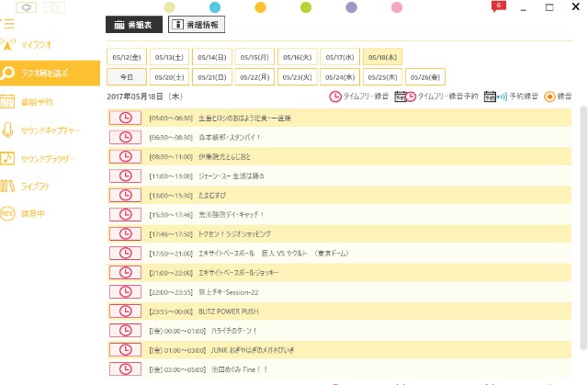Click timefree record icon for 15:30~17:46 program
Screen dimensions: 588x385
tap(125, 214)
